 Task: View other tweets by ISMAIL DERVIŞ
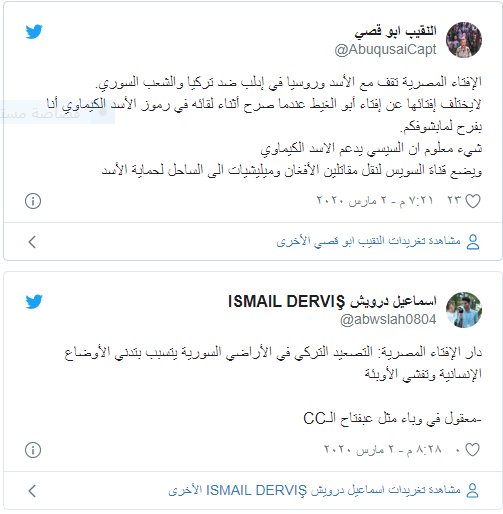point(314,490)
